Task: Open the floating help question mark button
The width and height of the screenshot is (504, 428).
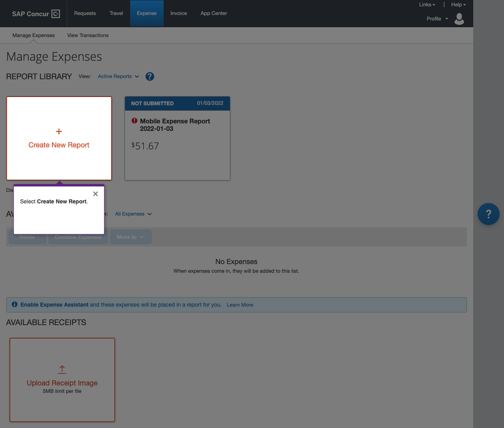Action: pyautogui.click(x=488, y=214)
